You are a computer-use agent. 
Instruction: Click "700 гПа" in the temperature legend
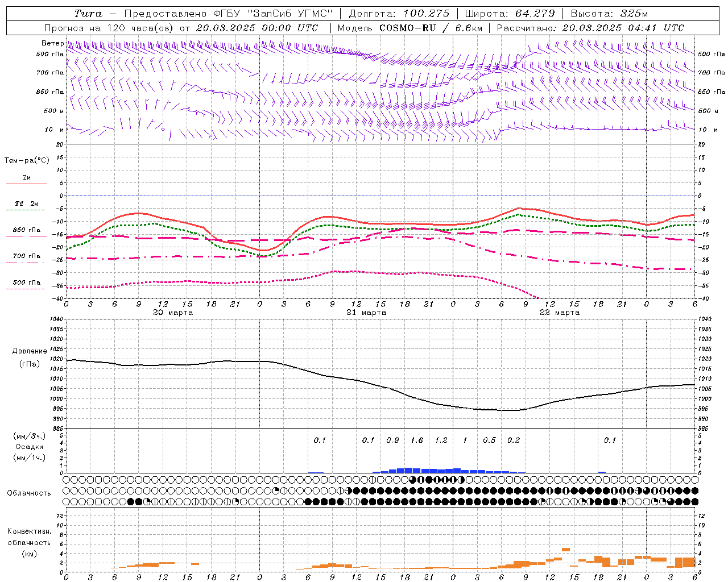click(x=27, y=256)
